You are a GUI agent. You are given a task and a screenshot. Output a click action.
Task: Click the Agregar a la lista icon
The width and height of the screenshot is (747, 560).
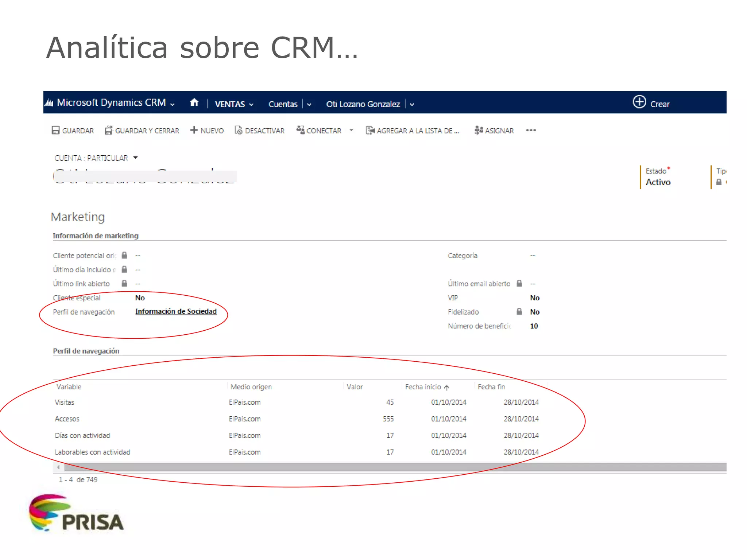[370, 130]
